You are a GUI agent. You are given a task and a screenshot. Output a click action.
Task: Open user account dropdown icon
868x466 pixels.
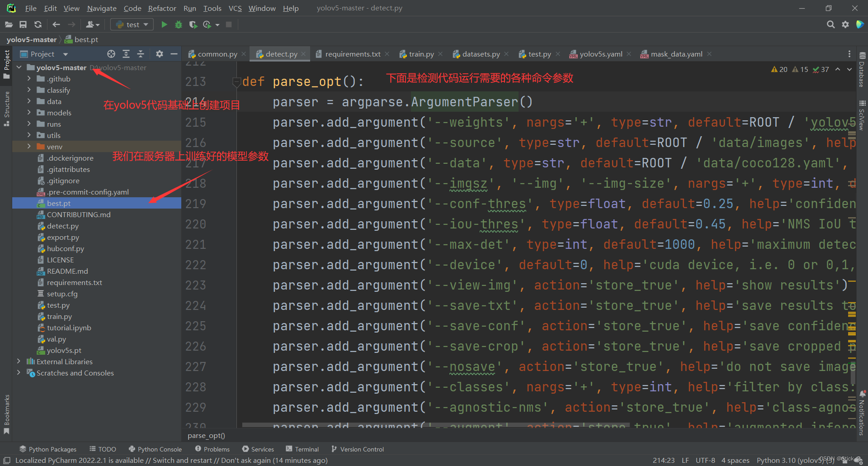(93, 24)
